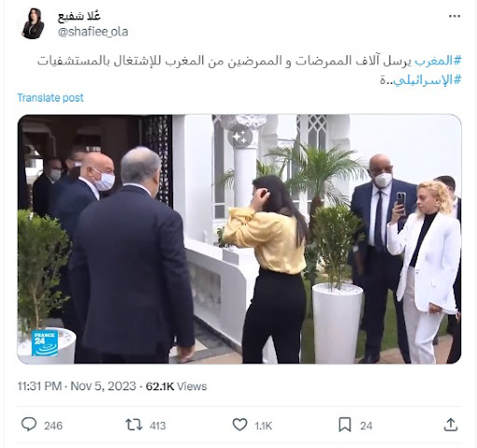Click the 11:31 PM Nov 5, 2023 timestamp

click(76, 387)
